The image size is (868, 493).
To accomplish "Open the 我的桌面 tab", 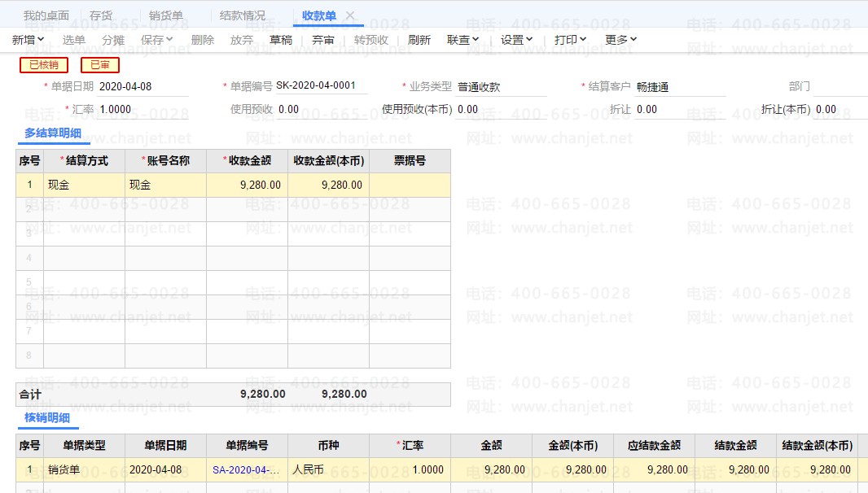I will click(x=46, y=15).
